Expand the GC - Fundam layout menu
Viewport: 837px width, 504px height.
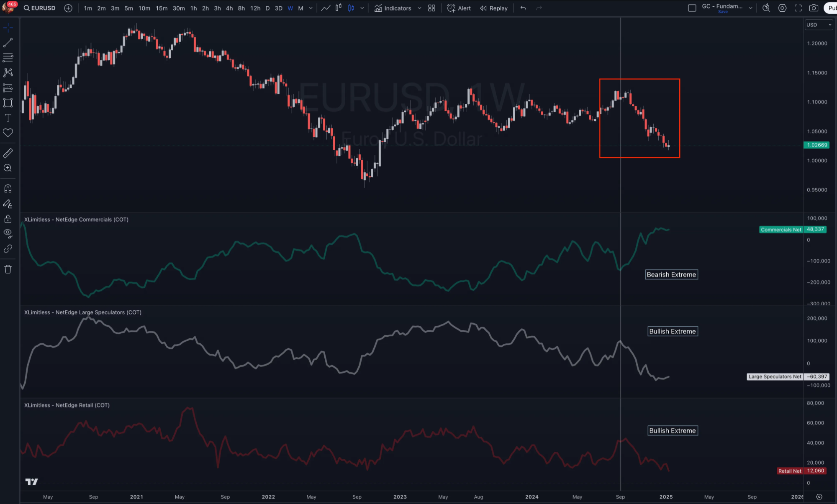[x=750, y=8]
